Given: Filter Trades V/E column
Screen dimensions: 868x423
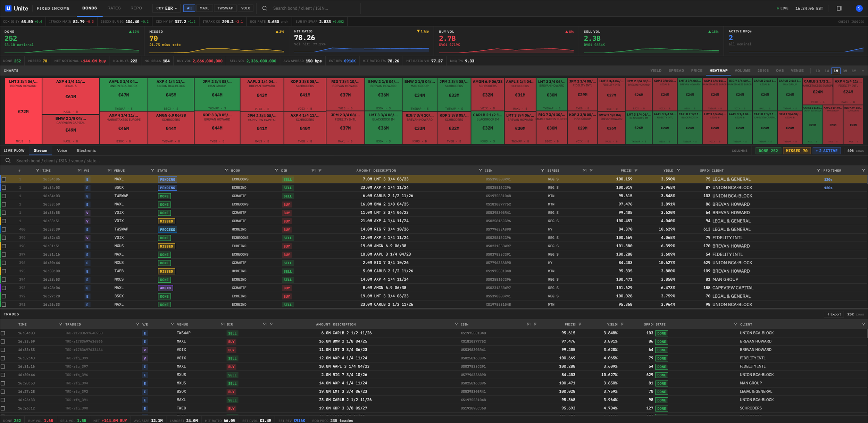Looking at the screenshot, I should 172,324.
